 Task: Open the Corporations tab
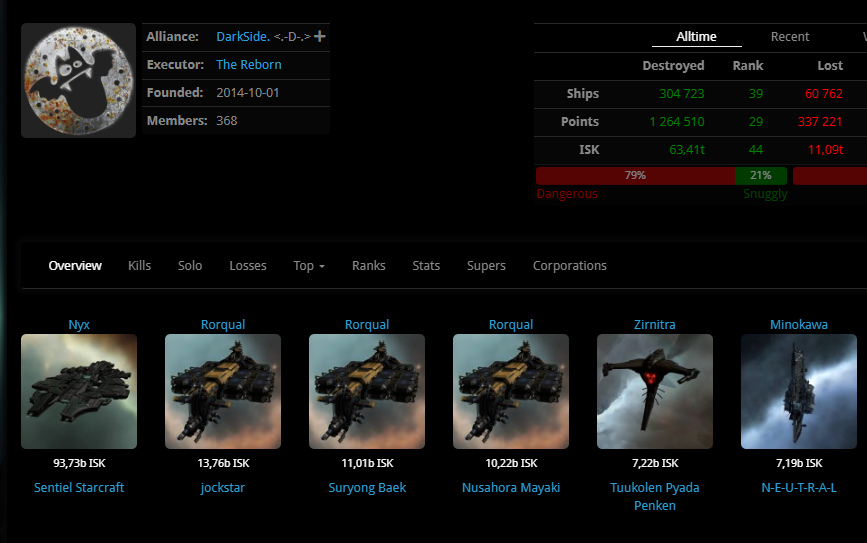coord(570,266)
